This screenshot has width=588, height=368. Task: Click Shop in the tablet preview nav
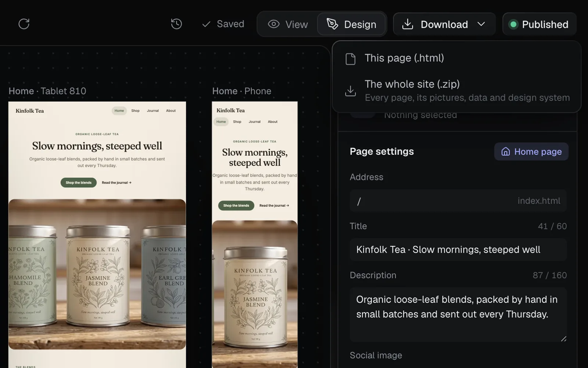coord(135,111)
